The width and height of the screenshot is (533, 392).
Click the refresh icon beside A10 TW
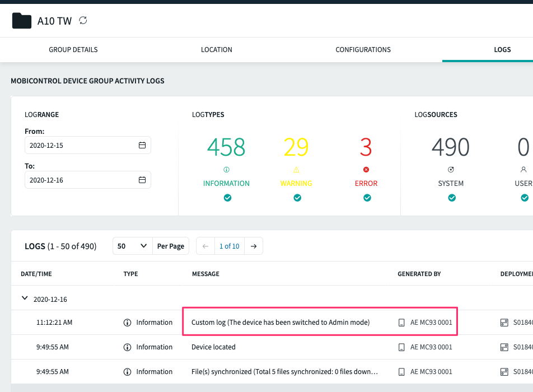[x=83, y=21]
